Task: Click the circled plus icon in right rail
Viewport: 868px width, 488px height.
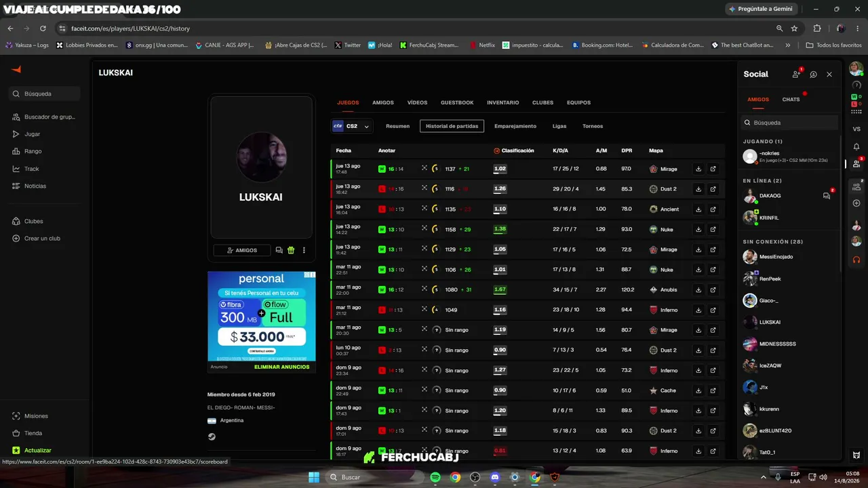Action: point(856,203)
